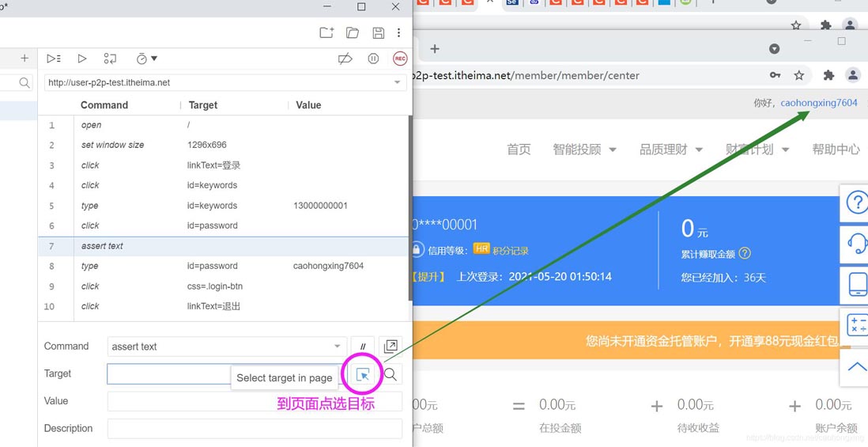Select row typing caohongxing7604
The width and height of the screenshot is (868, 447).
tap(224, 266)
